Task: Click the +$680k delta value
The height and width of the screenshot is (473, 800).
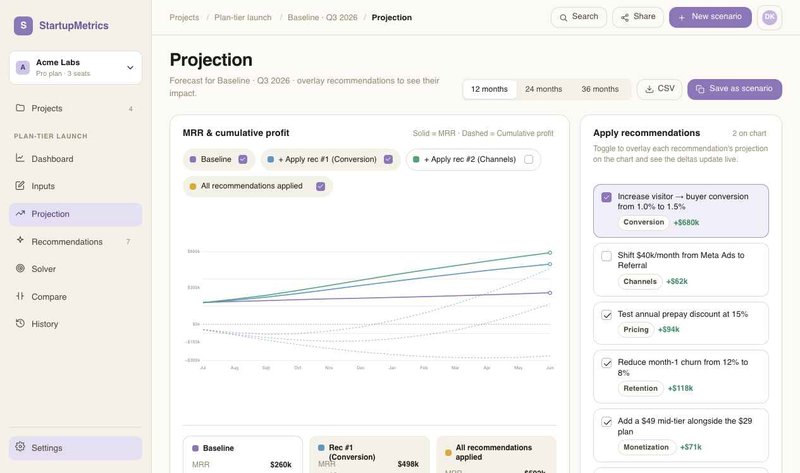Action: pyautogui.click(x=686, y=222)
